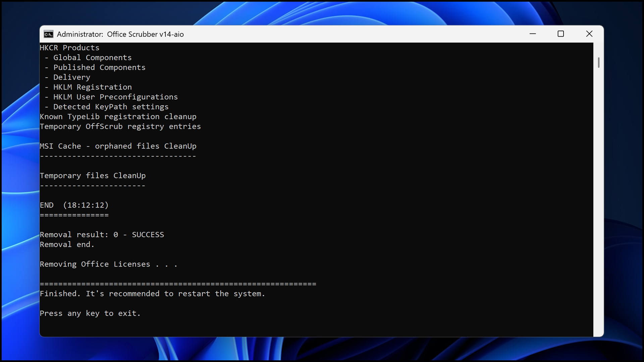Click the "Administrator: Office Scrubber v14-aio" title text
The height and width of the screenshot is (362, 644).
pyautogui.click(x=120, y=34)
